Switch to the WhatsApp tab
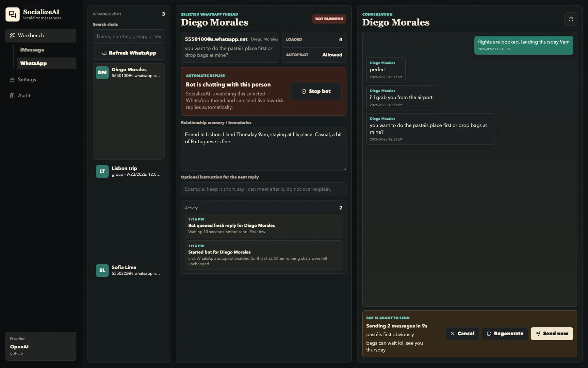This screenshot has height=368, width=588. click(46, 63)
